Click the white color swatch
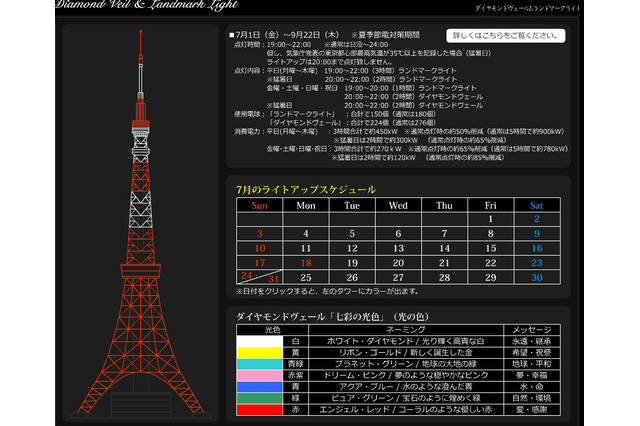The height and width of the screenshot is (426, 640). tap(260, 341)
